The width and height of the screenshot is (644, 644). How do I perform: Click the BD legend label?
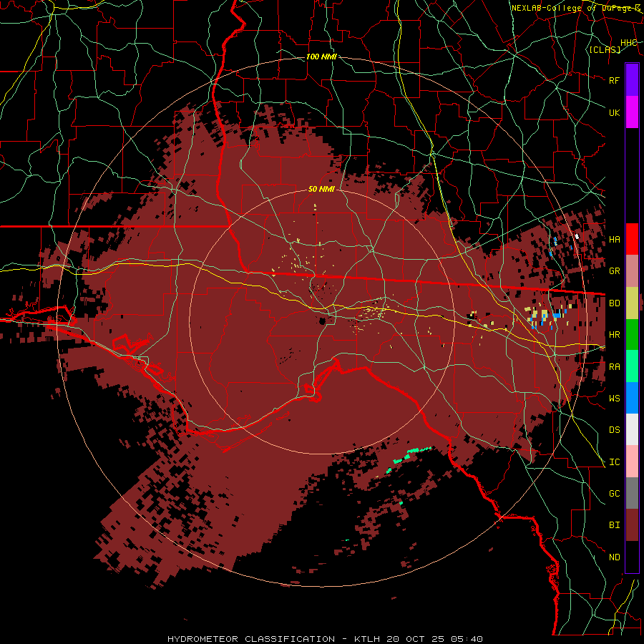click(x=614, y=303)
